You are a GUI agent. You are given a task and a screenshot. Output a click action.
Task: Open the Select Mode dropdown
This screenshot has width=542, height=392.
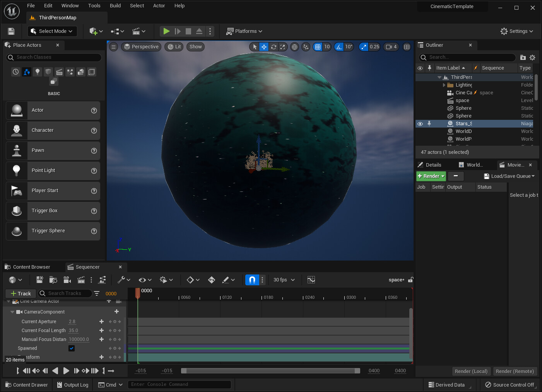click(52, 31)
